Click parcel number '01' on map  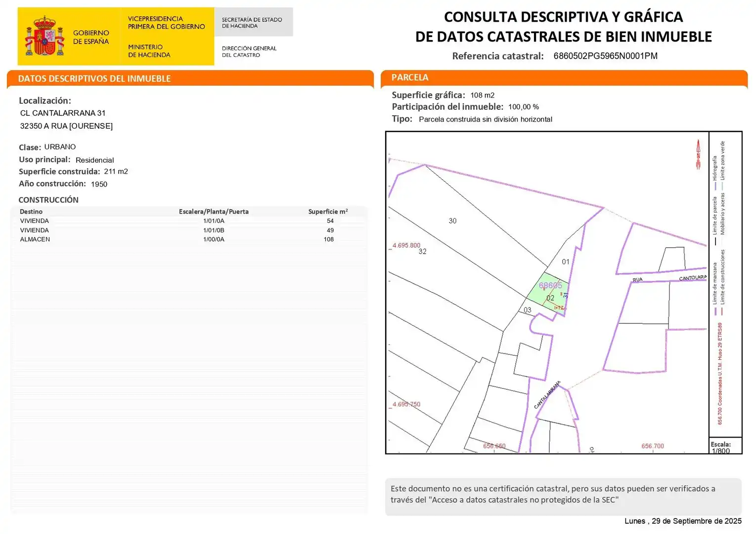click(566, 262)
